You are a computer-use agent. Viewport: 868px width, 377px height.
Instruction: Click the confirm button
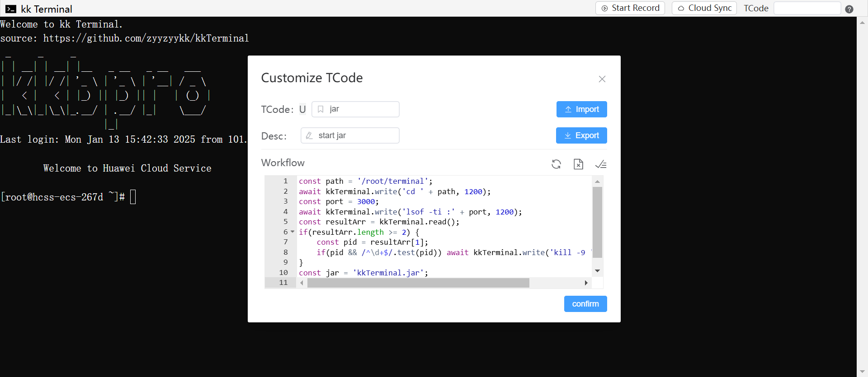585,304
